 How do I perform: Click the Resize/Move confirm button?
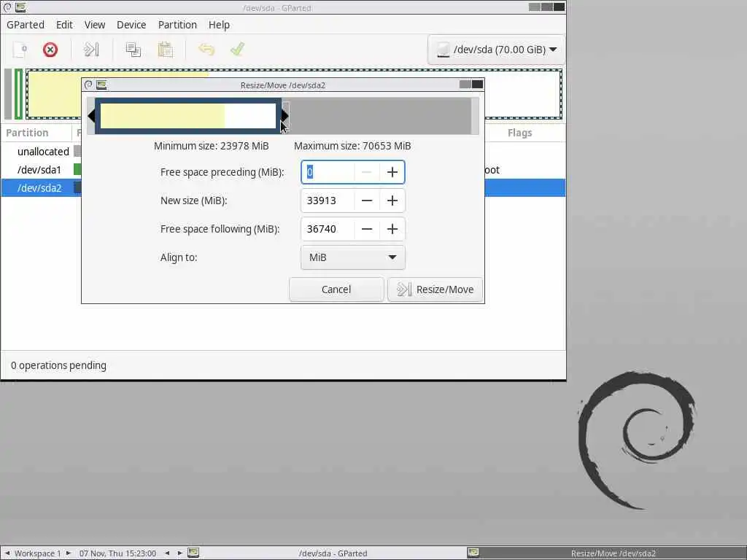coord(436,289)
